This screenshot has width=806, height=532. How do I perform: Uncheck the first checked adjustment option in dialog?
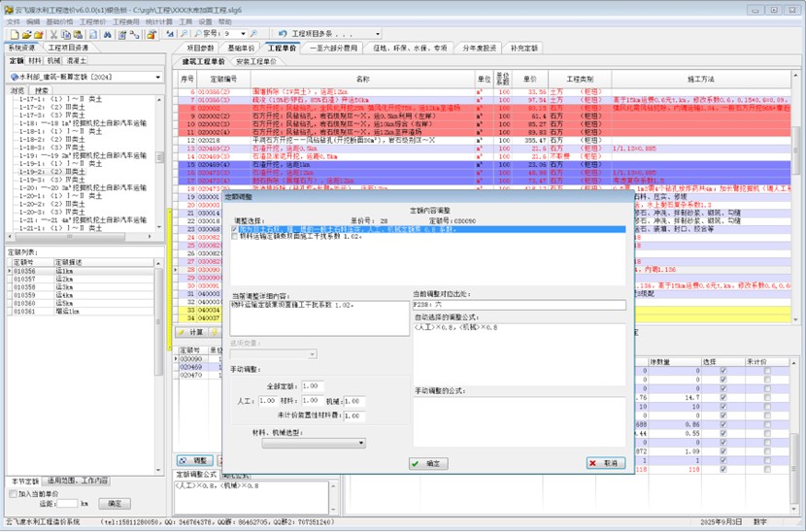[x=234, y=229]
